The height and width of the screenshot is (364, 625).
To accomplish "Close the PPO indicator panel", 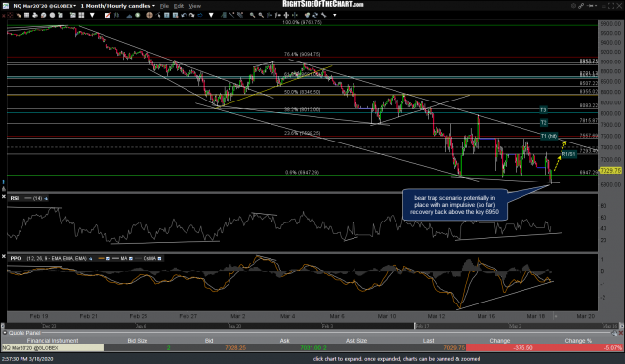I will pos(4,257).
